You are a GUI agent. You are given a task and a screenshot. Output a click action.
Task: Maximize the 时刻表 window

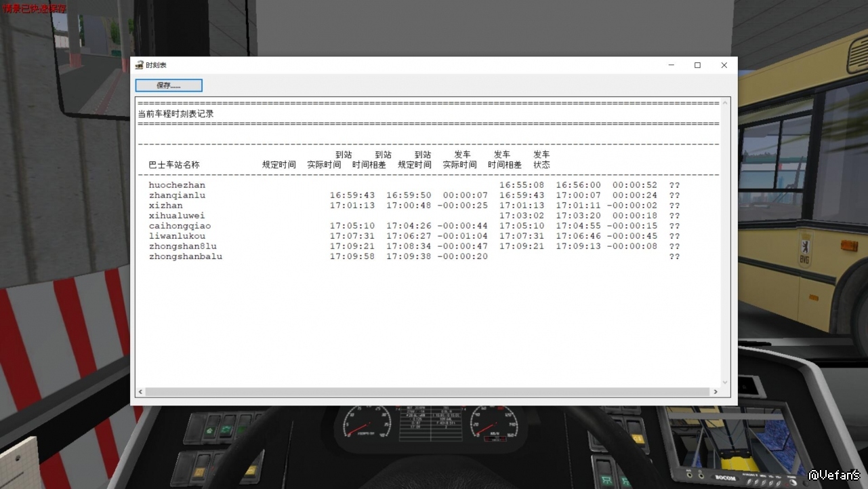point(697,65)
